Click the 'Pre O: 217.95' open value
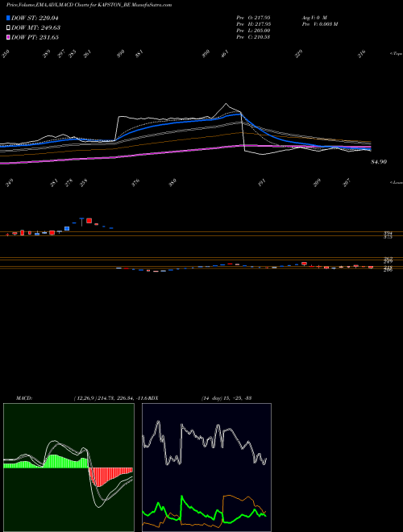 253,17
